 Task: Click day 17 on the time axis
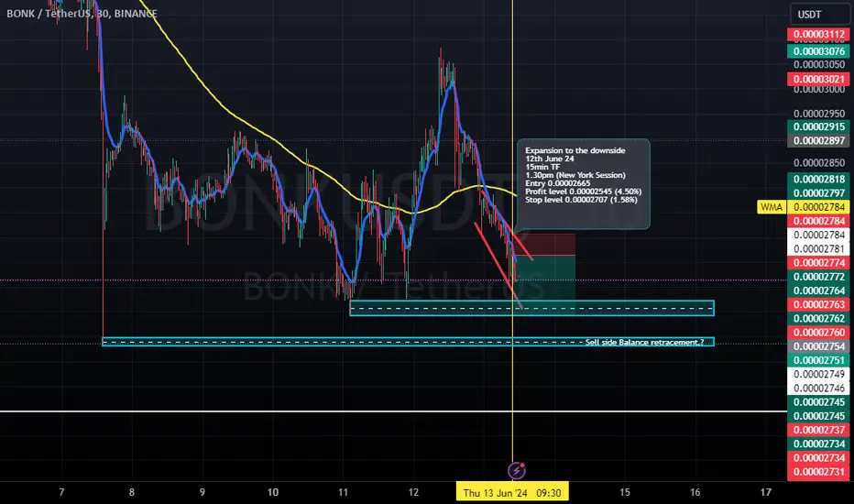pyautogui.click(x=766, y=492)
